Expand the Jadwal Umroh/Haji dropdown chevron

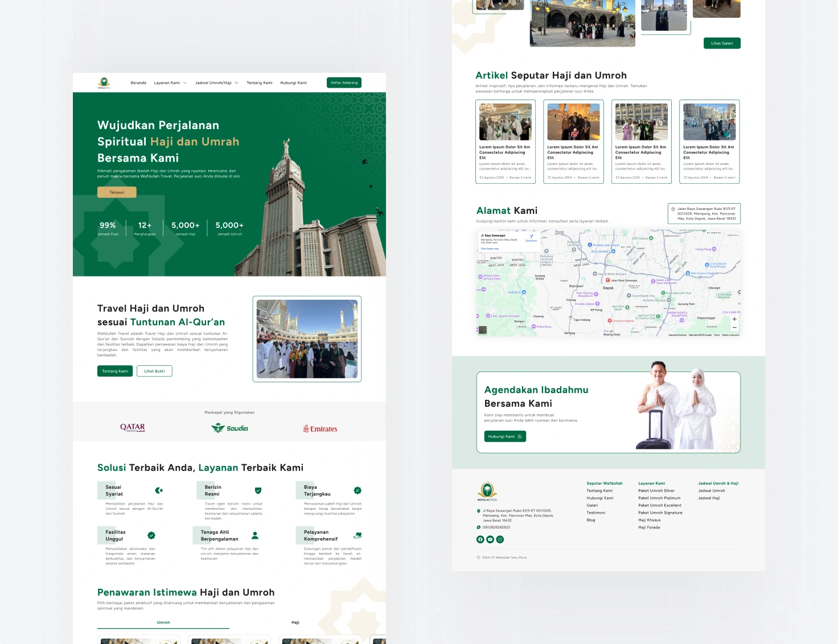pos(236,83)
